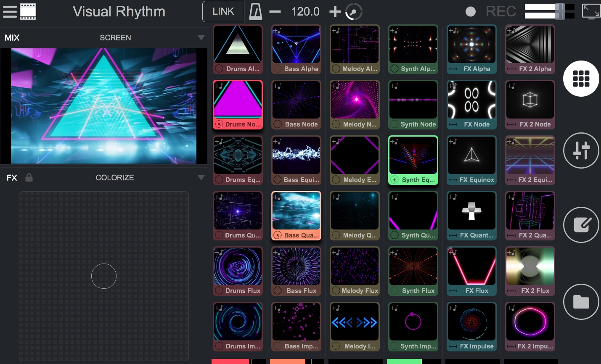Select the FX Node clip

[x=472, y=105]
